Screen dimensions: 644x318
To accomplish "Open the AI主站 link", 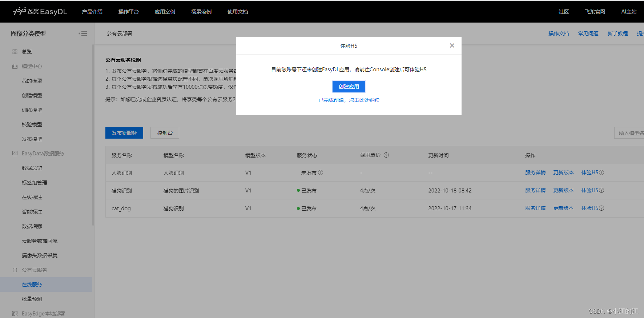I will (x=629, y=12).
